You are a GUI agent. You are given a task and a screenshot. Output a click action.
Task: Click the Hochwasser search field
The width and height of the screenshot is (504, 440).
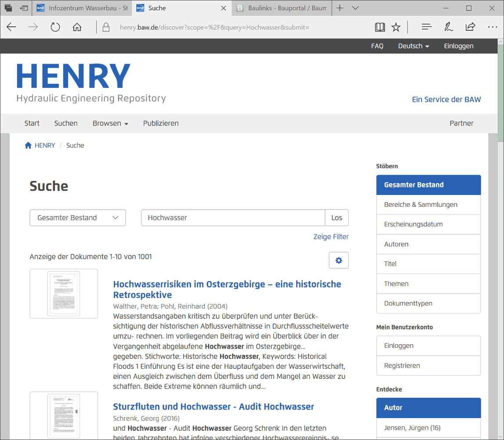point(233,218)
